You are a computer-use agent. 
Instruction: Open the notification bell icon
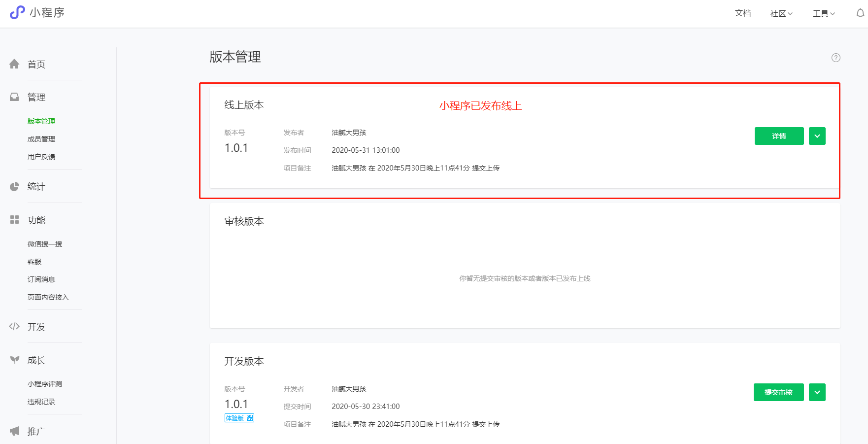click(860, 13)
